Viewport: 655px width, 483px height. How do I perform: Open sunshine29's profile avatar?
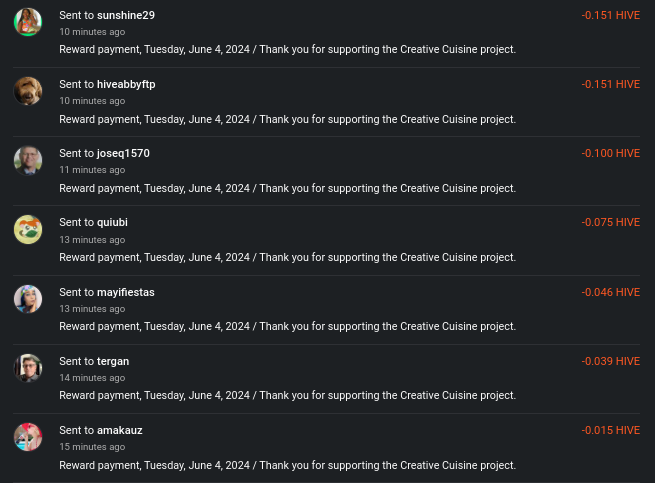28,22
